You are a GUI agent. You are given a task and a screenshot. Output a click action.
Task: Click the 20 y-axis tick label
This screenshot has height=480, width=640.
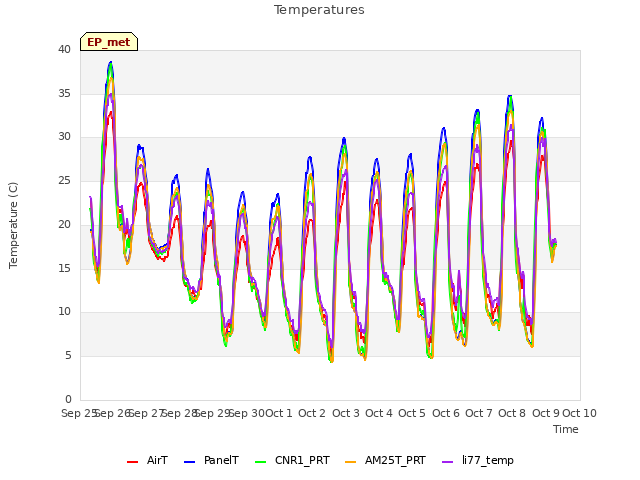(64, 224)
